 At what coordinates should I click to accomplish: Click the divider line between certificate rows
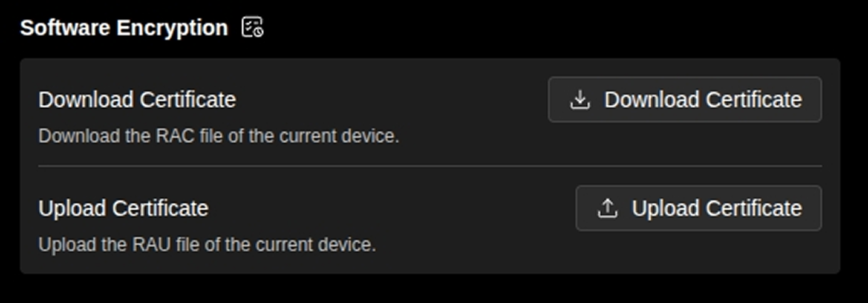click(x=430, y=167)
